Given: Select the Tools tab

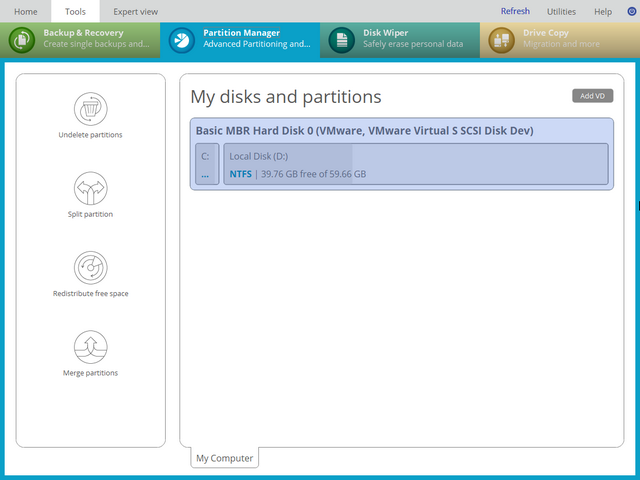Looking at the screenshot, I should pyautogui.click(x=75, y=12).
